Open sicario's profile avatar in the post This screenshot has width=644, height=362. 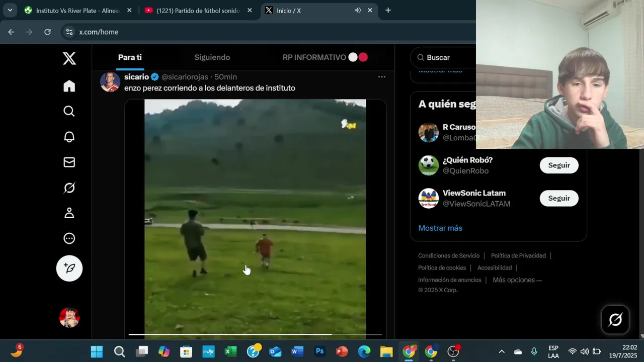tap(110, 82)
